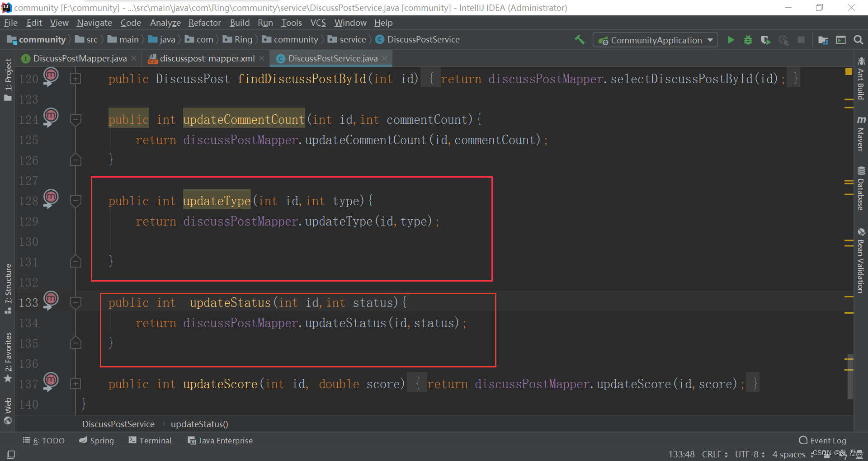Toggle tool window bars icon bottom-left
Viewport: 868px width, 461px height.
(10, 454)
